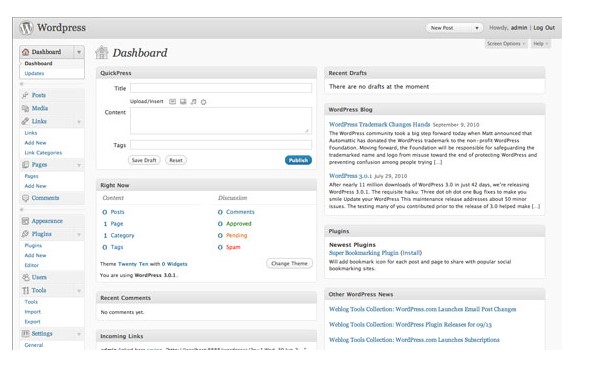The width and height of the screenshot is (604, 368).
Task: Click the Tools icon in sidebar
Action: [x=25, y=291]
